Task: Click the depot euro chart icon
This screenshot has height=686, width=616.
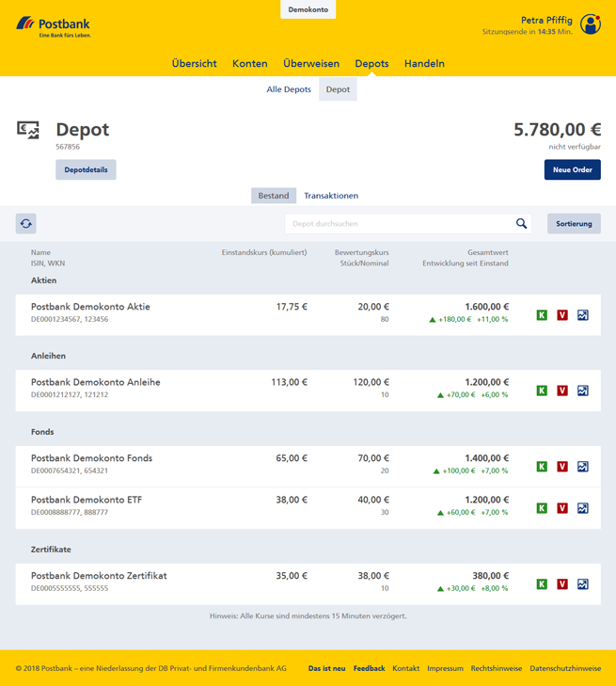Action: (28, 131)
